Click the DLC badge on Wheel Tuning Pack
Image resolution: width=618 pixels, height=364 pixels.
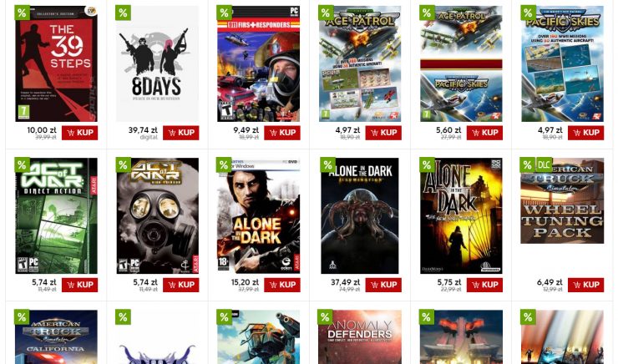tap(544, 164)
